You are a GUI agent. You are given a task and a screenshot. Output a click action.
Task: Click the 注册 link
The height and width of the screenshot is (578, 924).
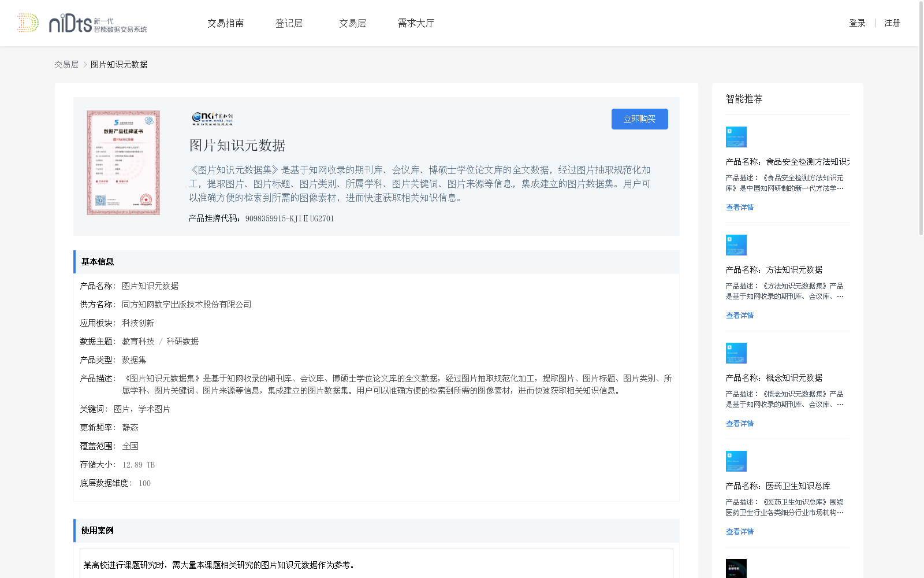pyautogui.click(x=892, y=23)
